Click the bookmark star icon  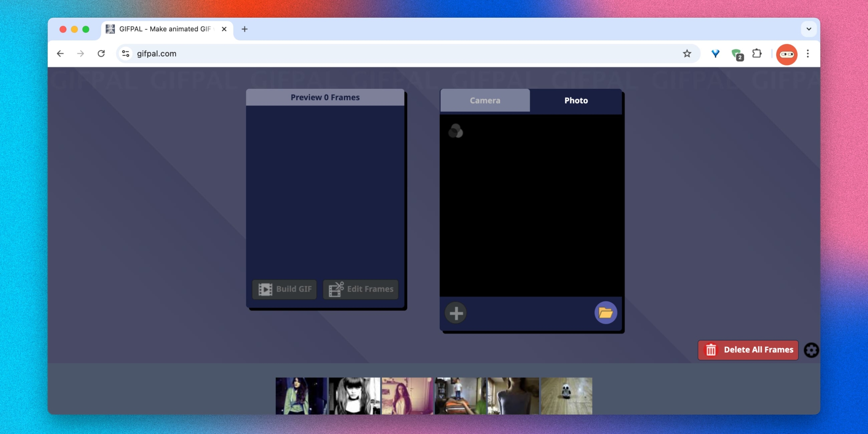687,54
